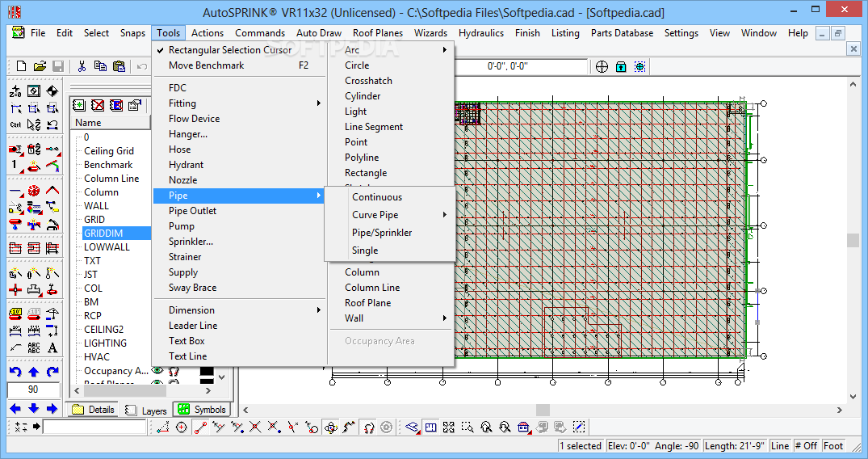Click the rotation angle field showing 90

coord(33,390)
